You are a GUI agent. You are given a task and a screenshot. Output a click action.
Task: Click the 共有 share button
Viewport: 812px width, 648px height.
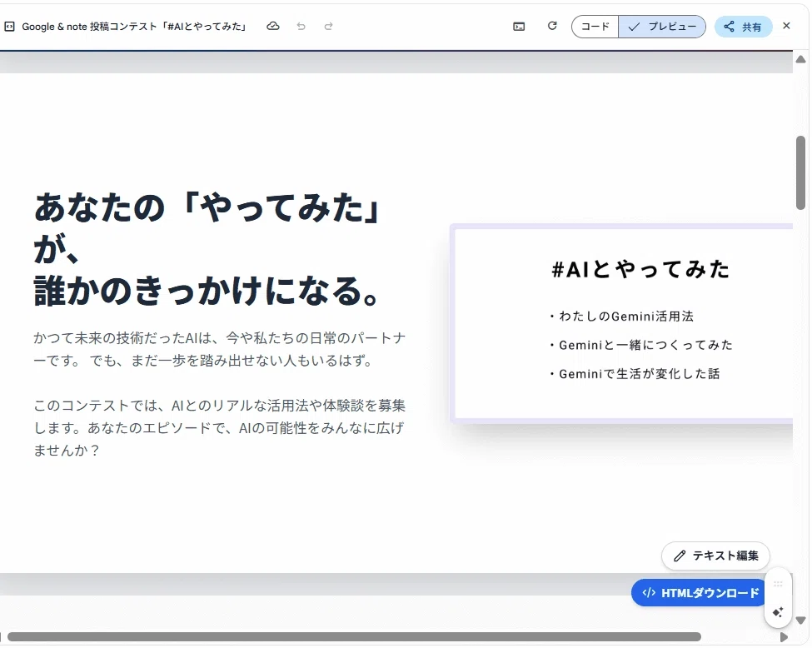[743, 27]
